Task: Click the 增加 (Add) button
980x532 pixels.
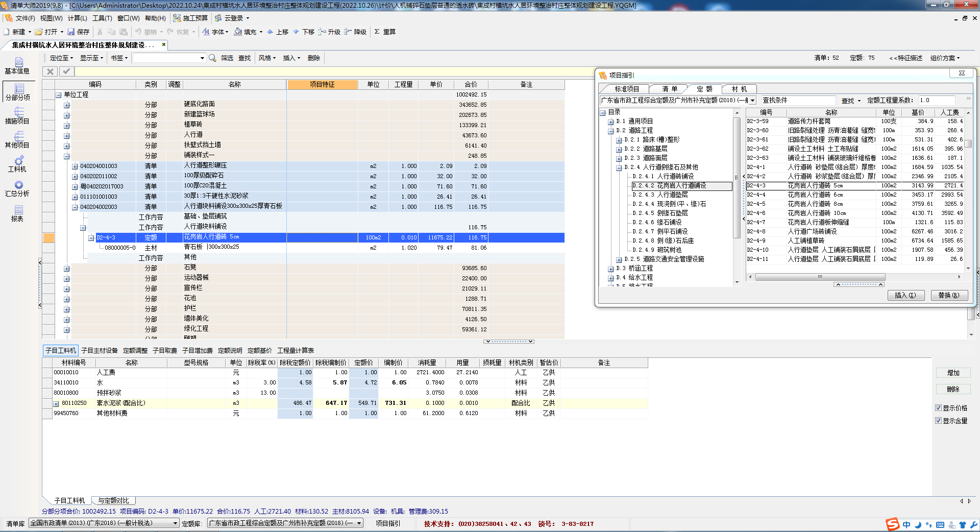Action: (x=953, y=373)
